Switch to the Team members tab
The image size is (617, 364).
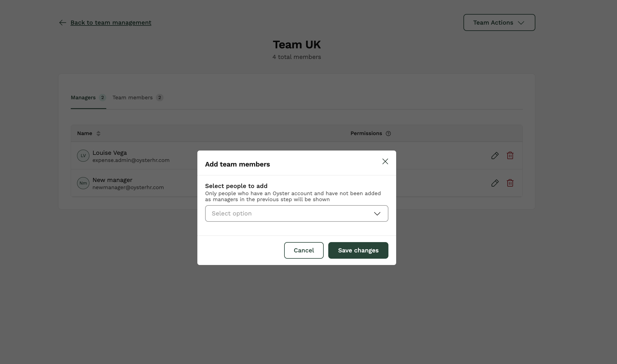tap(138, 98)
